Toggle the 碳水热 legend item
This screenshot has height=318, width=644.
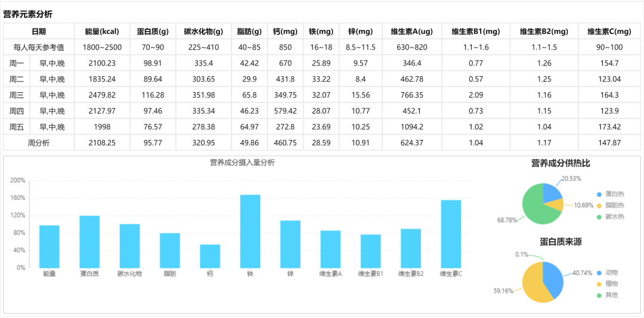610,217
